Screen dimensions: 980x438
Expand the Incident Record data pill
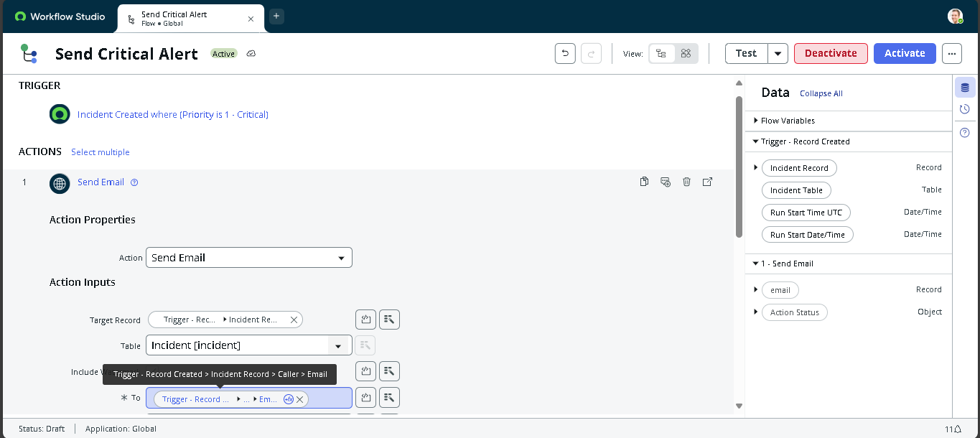coord(755,167)
